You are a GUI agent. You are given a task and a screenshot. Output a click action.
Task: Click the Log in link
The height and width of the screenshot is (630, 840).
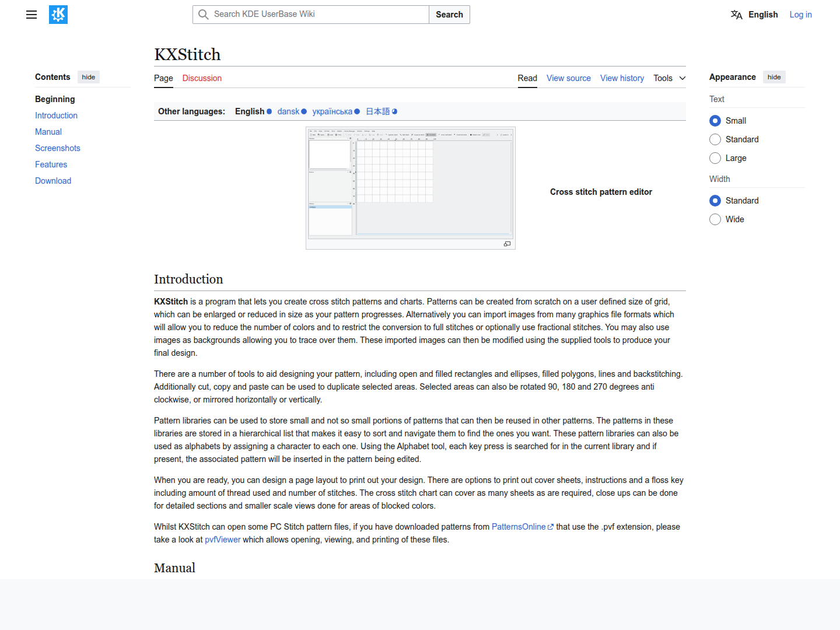pos(800,15)
